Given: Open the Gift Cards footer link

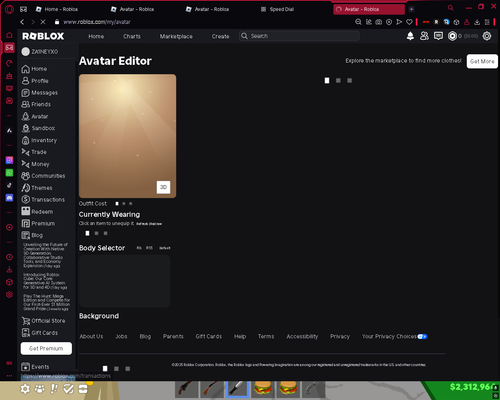Looking at the screenshot, I should click(209, 337).
